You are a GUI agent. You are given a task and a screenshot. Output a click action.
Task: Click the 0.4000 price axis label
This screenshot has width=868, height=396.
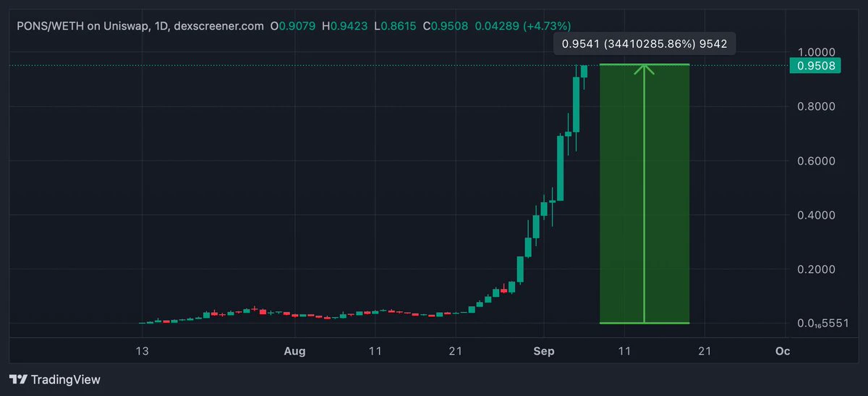pos(817,215)
